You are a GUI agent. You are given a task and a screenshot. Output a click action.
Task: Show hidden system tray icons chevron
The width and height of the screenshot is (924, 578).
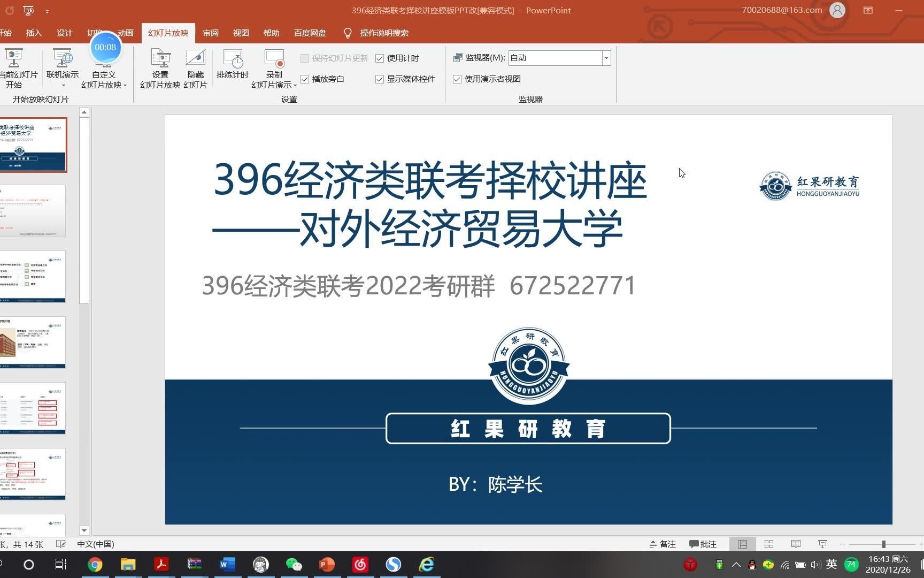coord(736,565)
